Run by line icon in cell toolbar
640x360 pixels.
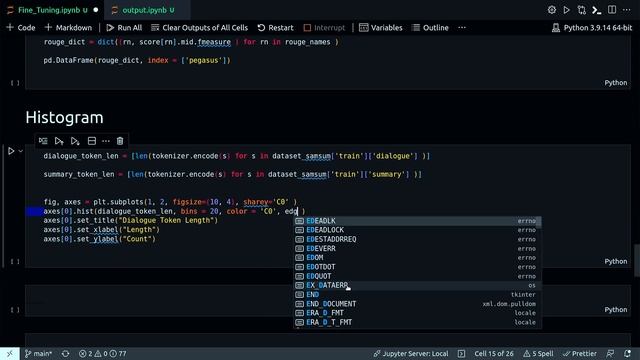pos(43,141)
